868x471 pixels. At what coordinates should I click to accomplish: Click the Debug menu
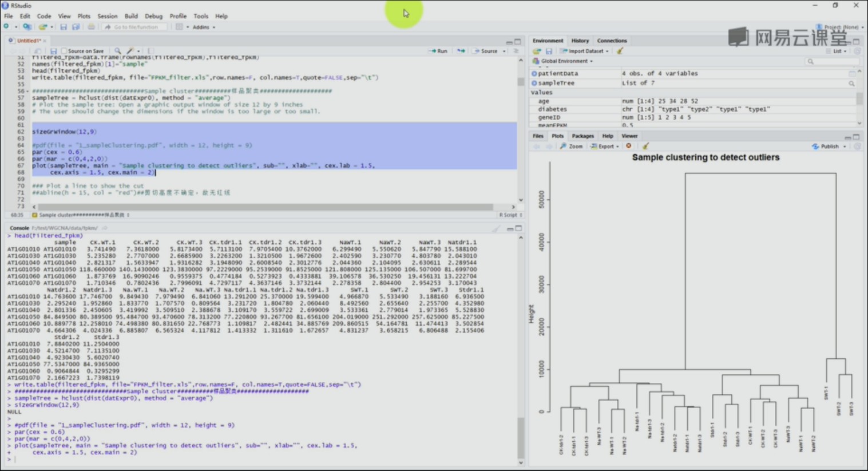coord(153,16)
